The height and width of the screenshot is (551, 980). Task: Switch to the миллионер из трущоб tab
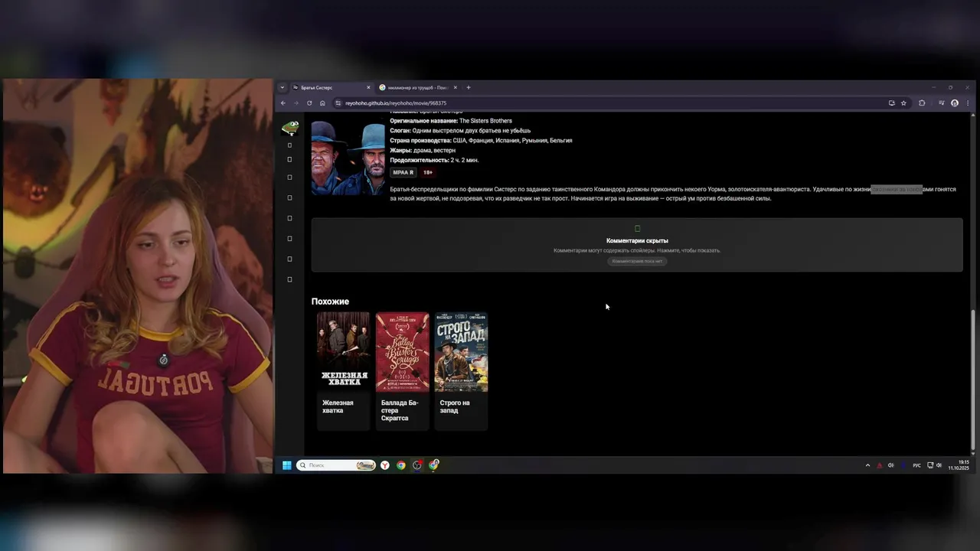418,87
